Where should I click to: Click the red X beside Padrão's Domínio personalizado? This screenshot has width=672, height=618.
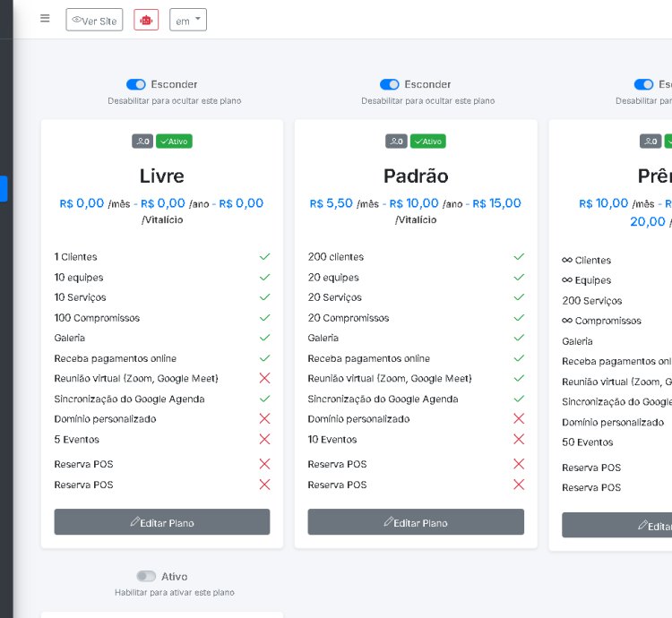(x=518, y=418)
